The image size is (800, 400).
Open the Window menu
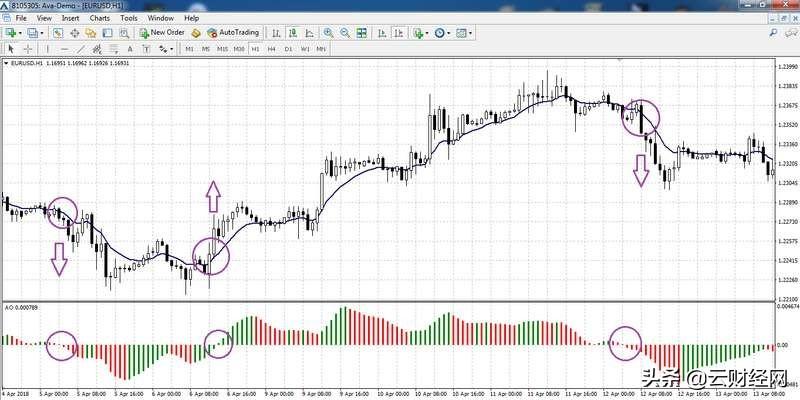point(161,18)
